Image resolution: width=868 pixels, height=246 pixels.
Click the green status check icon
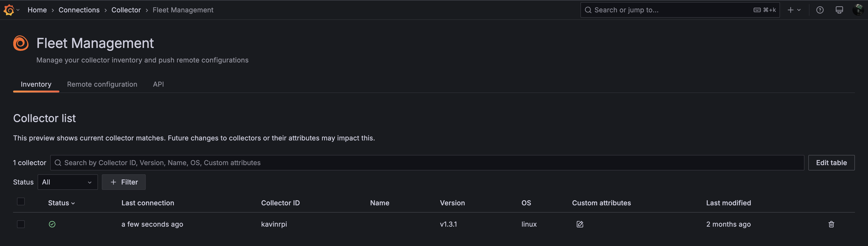[52, 224]
